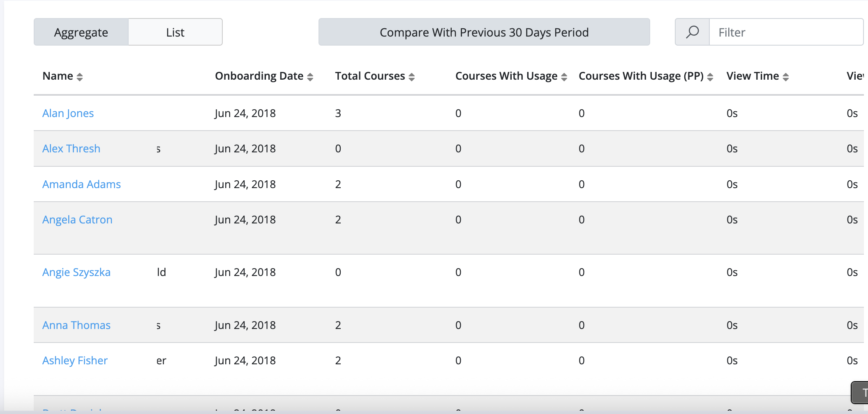Image resolution: width=868 pixels, height=414 pixels.
Task: Open Anna Thomas profile link
Action: pyautogui.click(x=76, y=325)
